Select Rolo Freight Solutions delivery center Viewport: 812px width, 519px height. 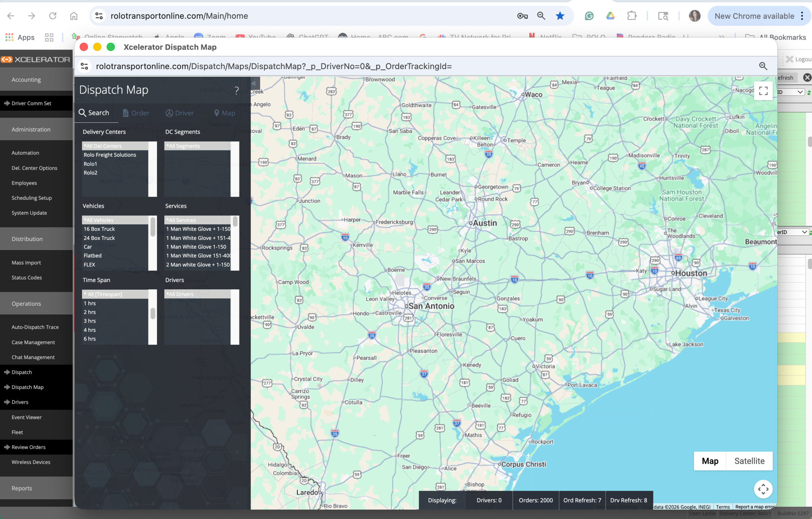(x=115, y=155)
